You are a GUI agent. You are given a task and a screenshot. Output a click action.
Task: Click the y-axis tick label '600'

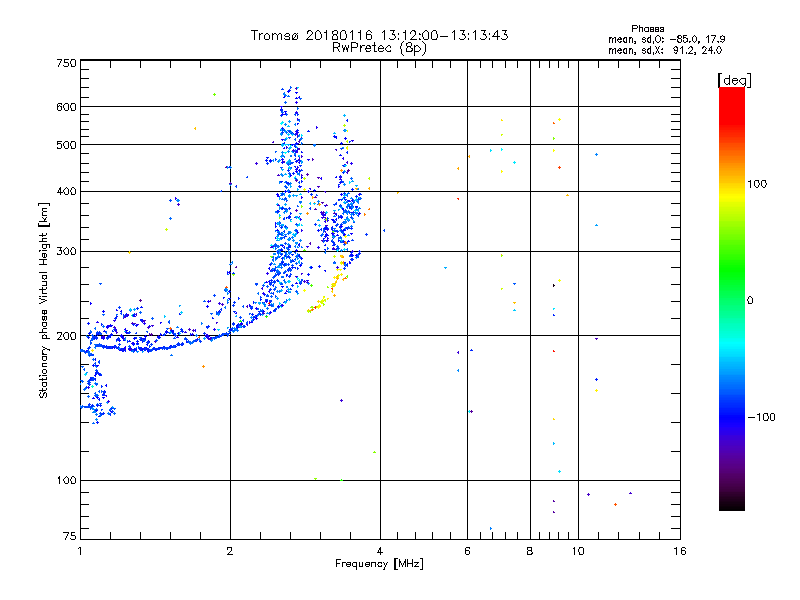[66, 107]
